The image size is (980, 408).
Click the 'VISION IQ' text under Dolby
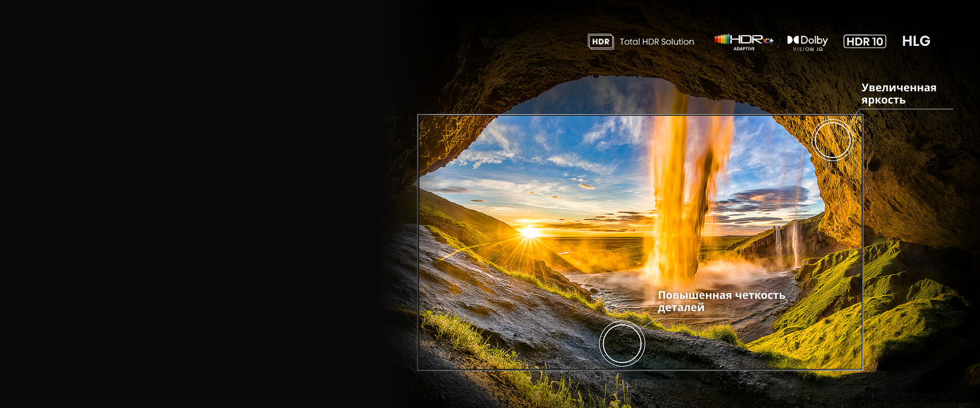click(x=808, y=49)
